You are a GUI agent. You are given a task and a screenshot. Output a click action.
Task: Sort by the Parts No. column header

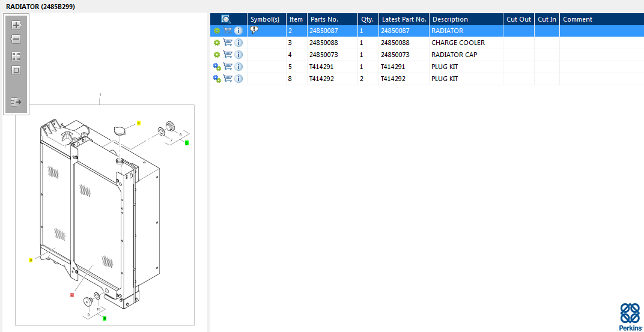click(x=332, y=19)
